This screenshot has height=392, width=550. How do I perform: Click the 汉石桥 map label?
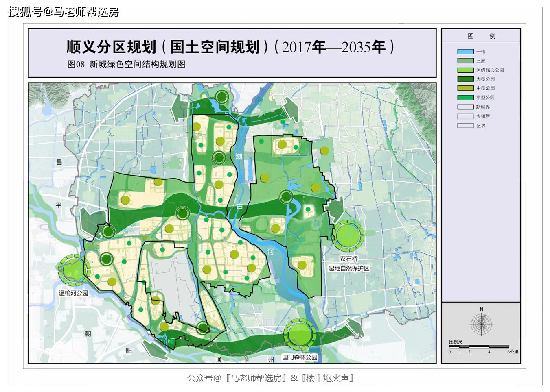[x=348, y=259]
